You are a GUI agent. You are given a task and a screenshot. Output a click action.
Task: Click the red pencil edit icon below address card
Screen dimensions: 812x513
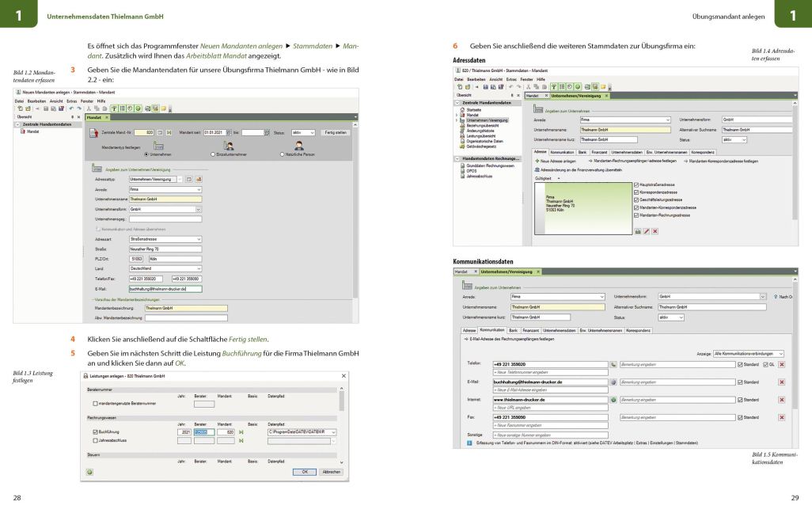(647, 230)
